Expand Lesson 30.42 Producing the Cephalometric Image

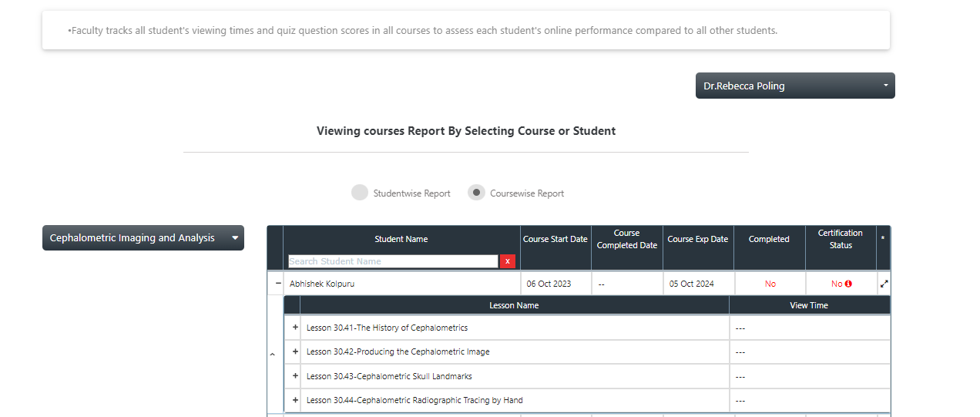point(295,351)
